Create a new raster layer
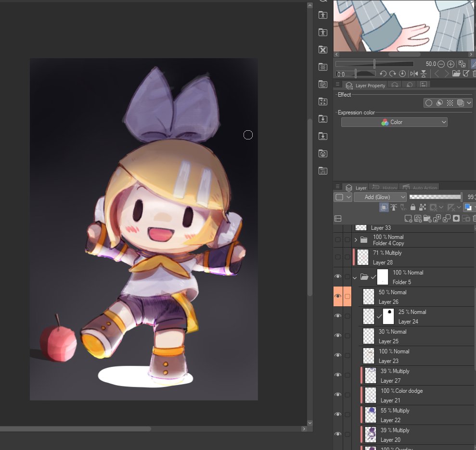This screenshot has width=476, height=450. [x=408, y=219]
